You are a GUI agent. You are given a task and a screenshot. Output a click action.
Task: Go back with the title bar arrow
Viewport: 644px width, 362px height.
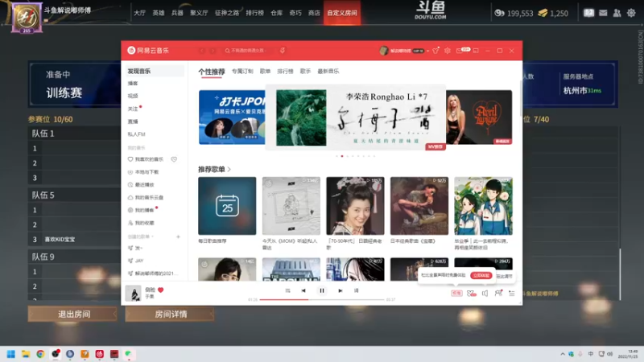tap(202, 51)
